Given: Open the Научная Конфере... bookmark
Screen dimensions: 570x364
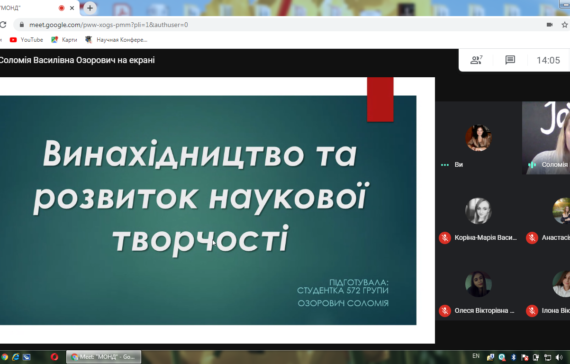Looking at the screenshot, I should [116, 40].
